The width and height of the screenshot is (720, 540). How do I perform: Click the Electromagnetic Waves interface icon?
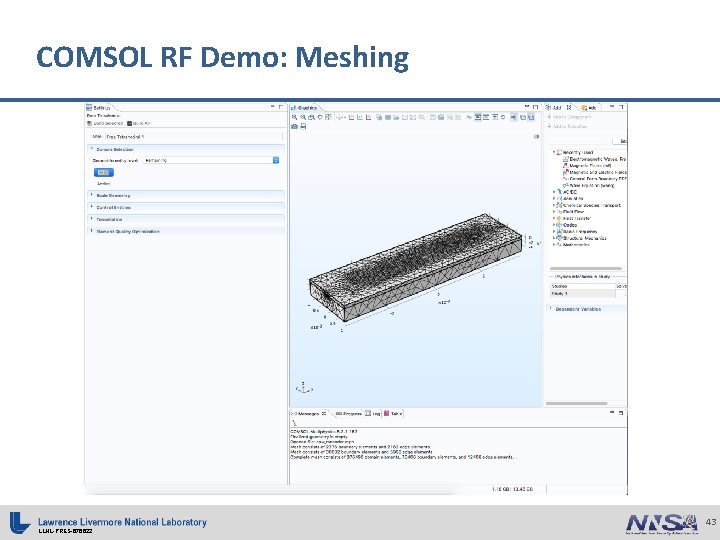pos(566,159)
